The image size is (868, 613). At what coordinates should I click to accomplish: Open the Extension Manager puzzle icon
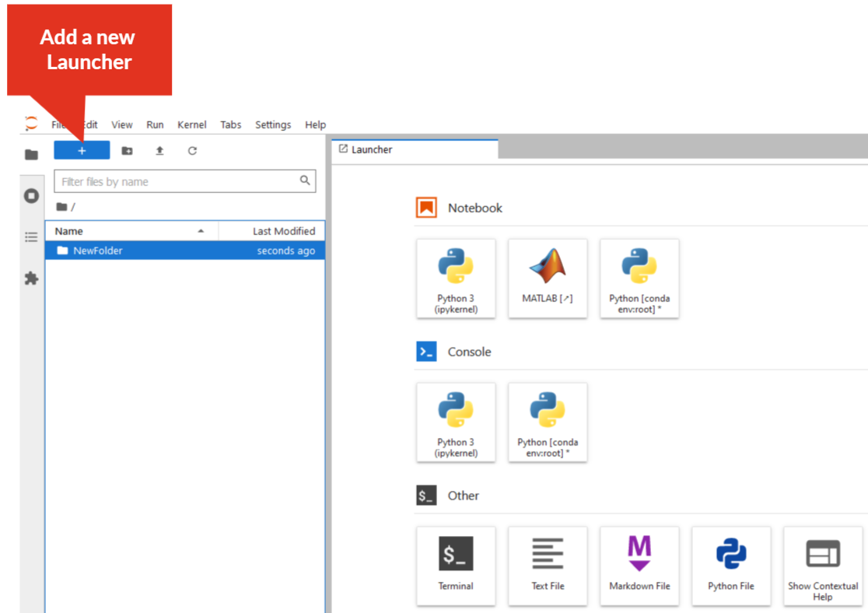[x=32, y=278]
